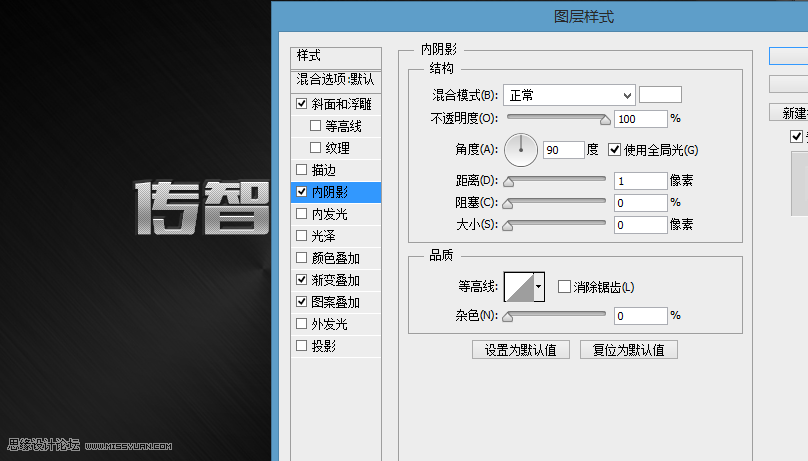Click the 角度 value field showing 90
Viewport: 808px width, 461px height.
point(564,150)
